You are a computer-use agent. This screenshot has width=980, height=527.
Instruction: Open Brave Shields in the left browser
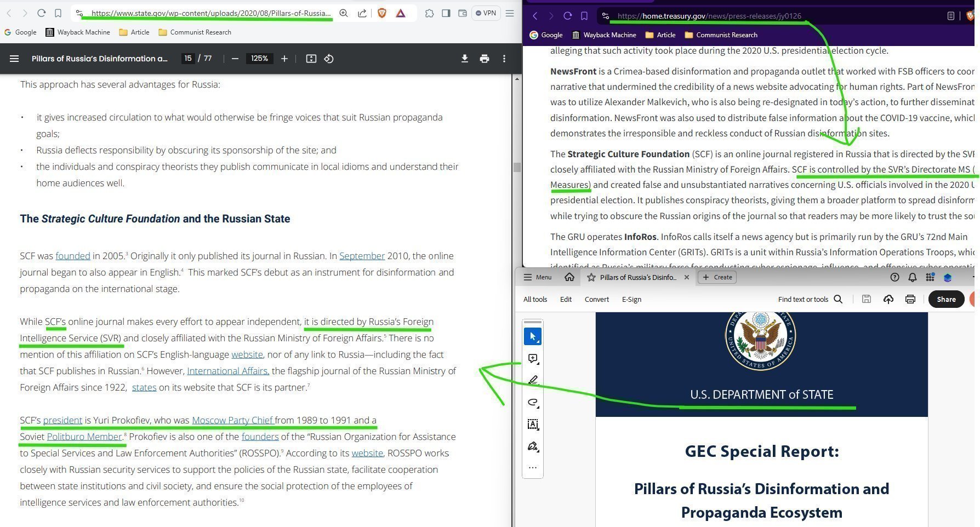tap(382, 13)
